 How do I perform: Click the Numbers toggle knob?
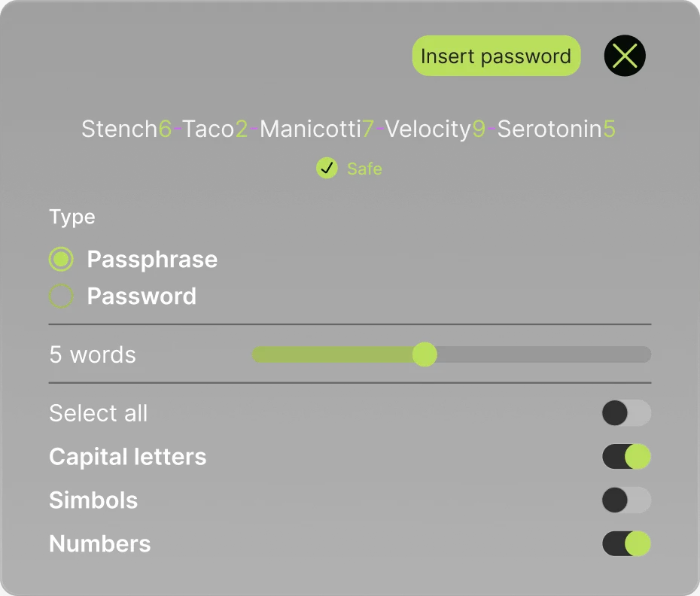point(636,543)
